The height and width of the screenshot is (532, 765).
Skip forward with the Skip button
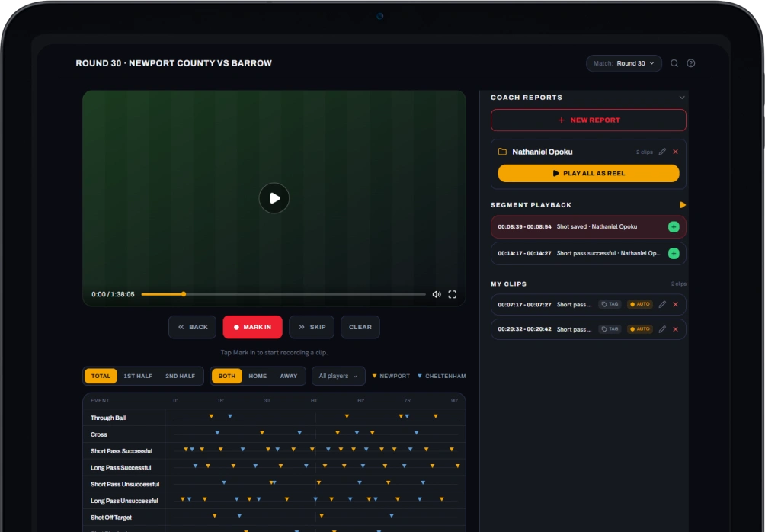(312, 327)
